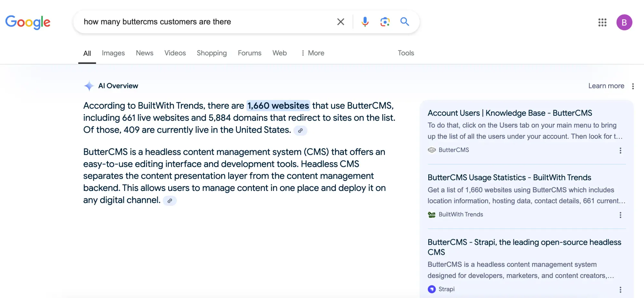Screen dimensions: 644x298
Task: Expand the More search filters dropdown
Action: coord(312,53)
